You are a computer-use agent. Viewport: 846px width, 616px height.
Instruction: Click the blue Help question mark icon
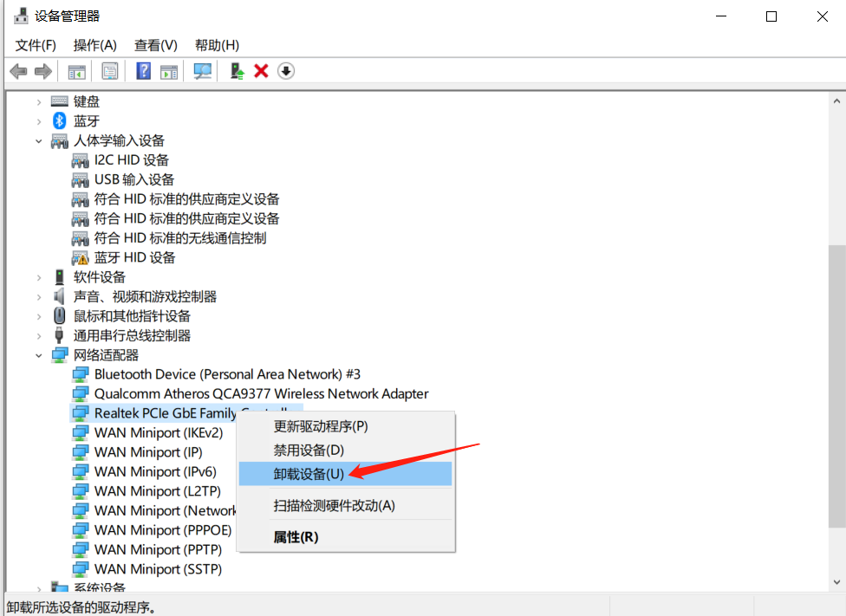click(x=144, y=71)
